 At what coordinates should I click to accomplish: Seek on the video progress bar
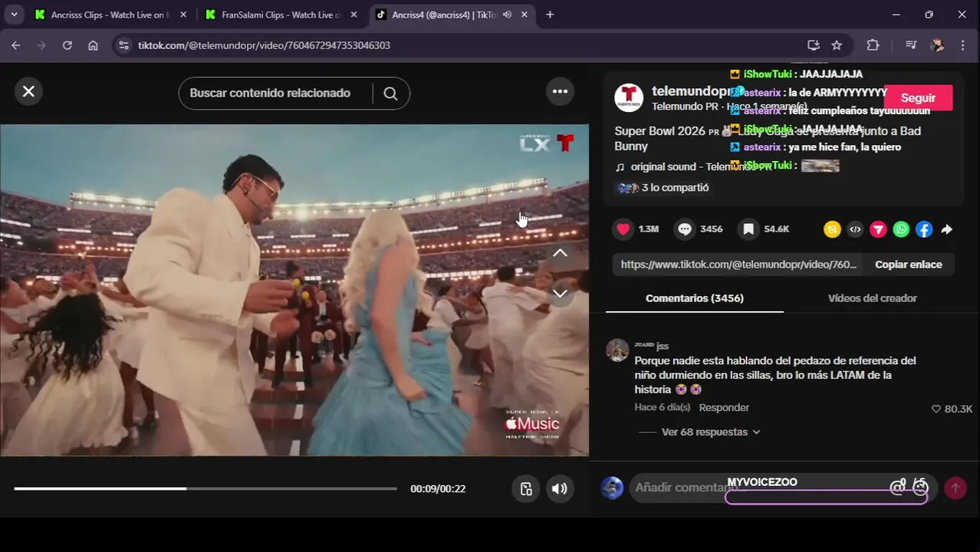206,488
